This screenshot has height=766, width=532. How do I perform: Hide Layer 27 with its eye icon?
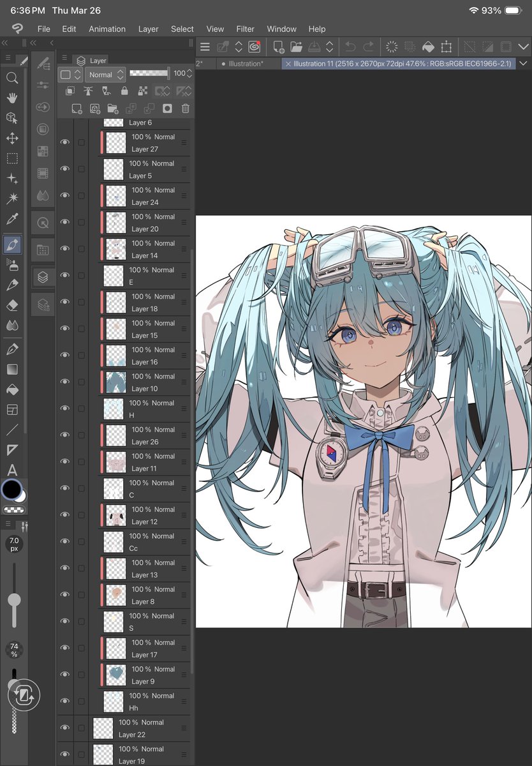[x=64, y=142]
